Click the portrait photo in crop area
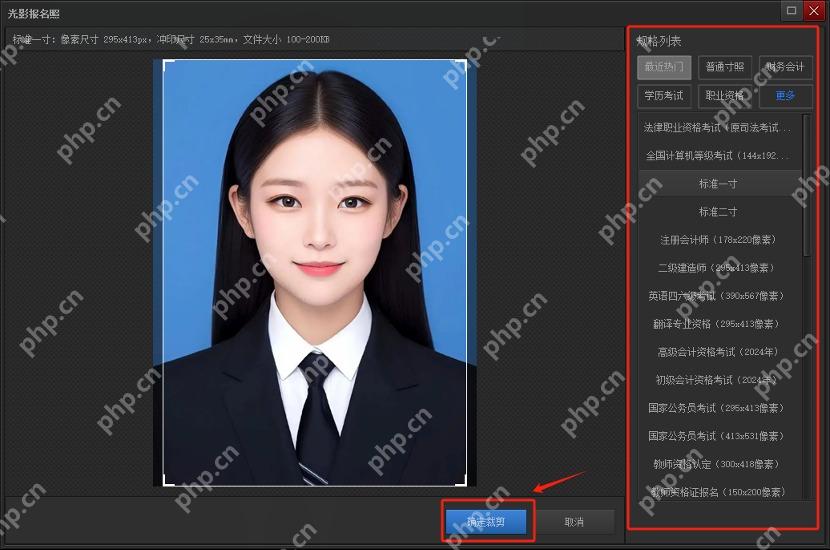The width and height of the screenshot is (830, 550). 315,273
